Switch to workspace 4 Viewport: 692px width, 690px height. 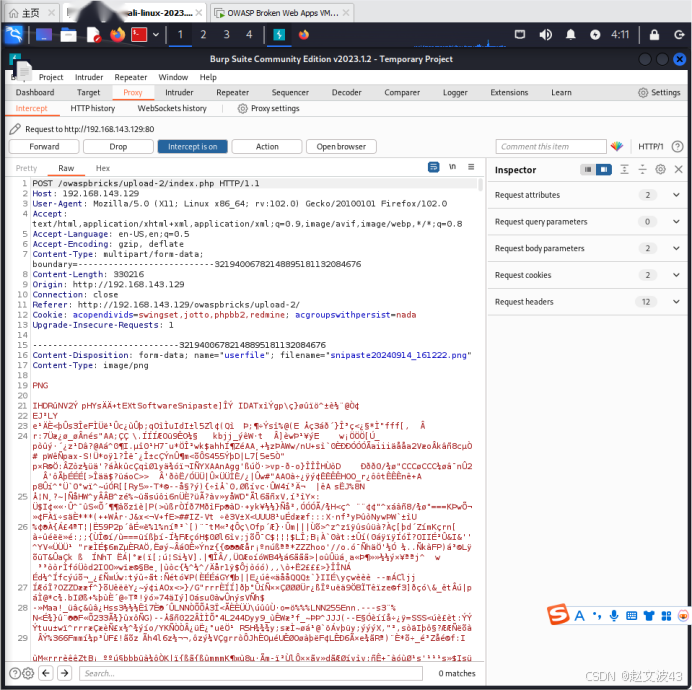249,34
